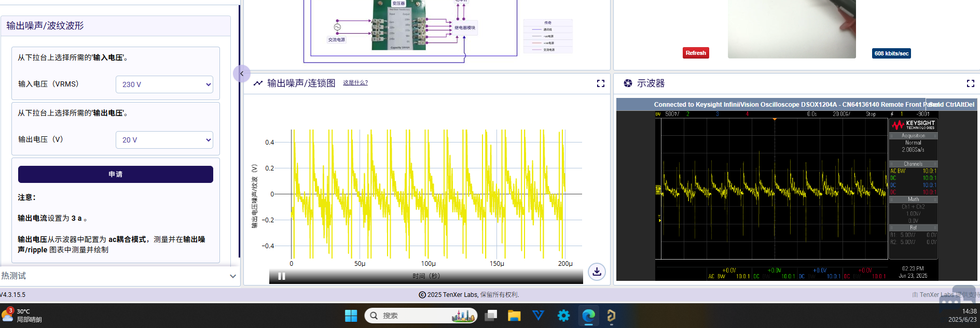Click the Windows search box
This screenshot has height=328, width=980.
pyautogui.click(x=421, y=316)
